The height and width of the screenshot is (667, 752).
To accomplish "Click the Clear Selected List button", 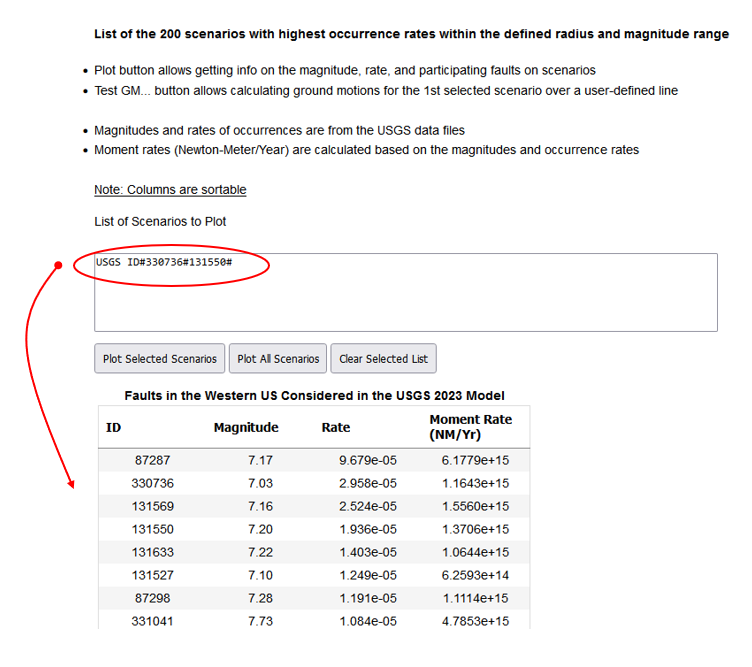I will (383, 359).
